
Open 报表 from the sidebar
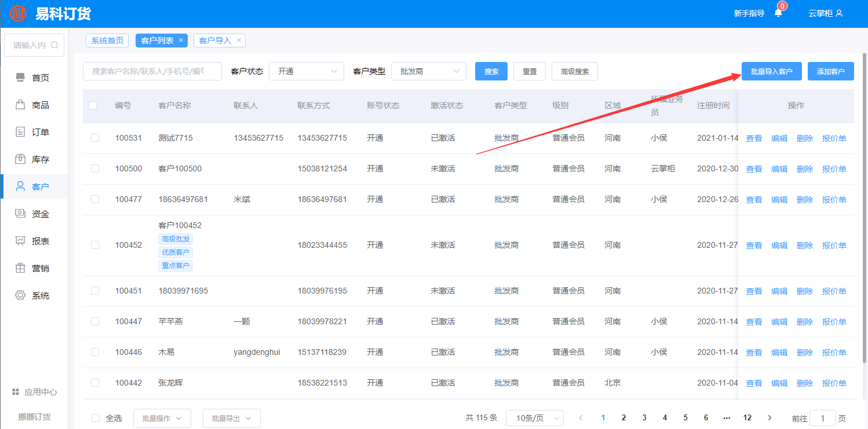[34, 241]
